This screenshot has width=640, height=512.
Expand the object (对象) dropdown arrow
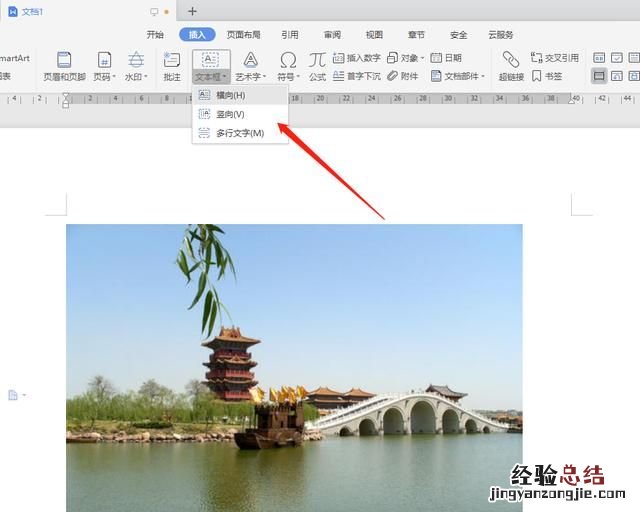pos(422,58)
